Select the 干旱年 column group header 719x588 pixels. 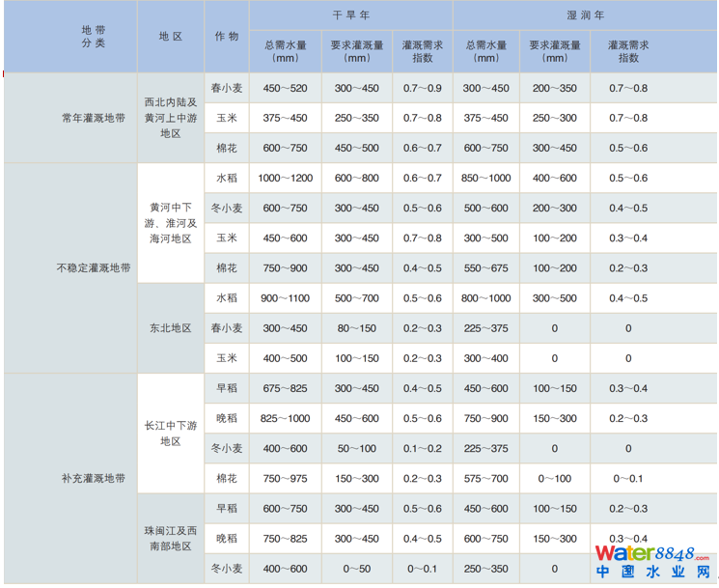pos(350,15)
